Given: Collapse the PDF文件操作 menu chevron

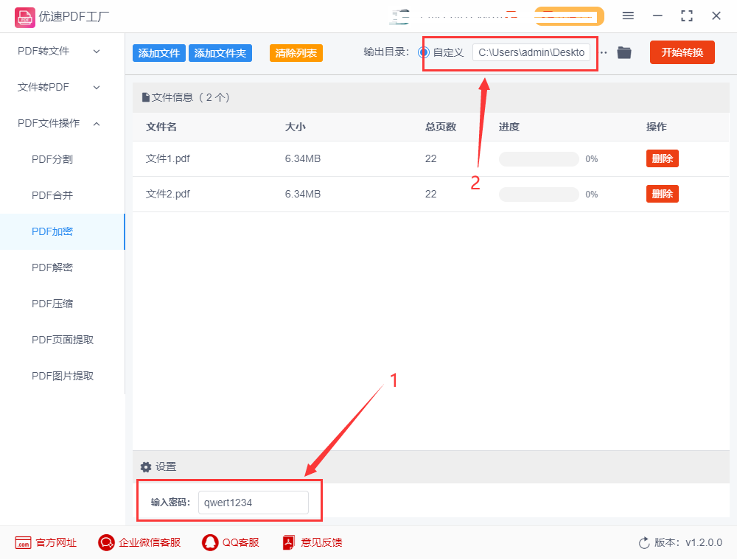Looking at the screenshot, I should (x=97, y=124).
